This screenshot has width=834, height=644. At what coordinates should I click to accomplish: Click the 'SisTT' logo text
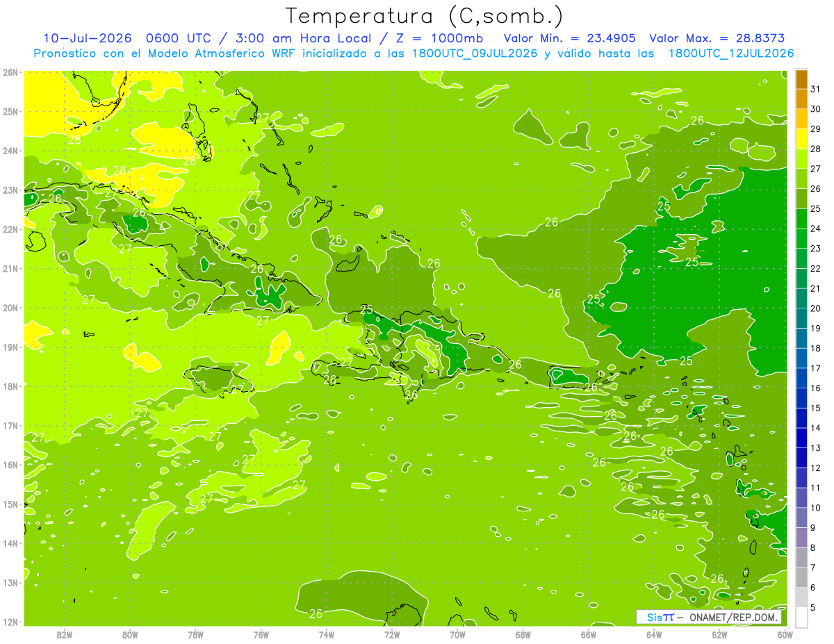coord(660,617)
